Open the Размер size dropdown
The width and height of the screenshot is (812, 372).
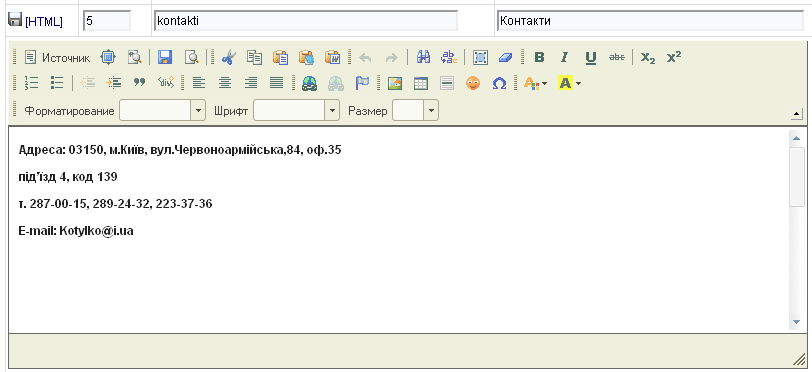pyautogui.click(x=415, y=110)
